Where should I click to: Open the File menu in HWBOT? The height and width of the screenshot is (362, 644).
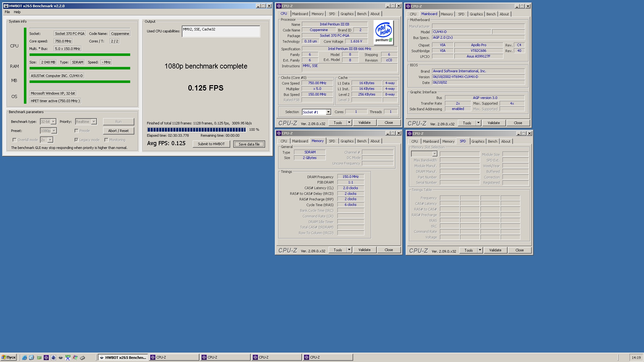point(7,12)
